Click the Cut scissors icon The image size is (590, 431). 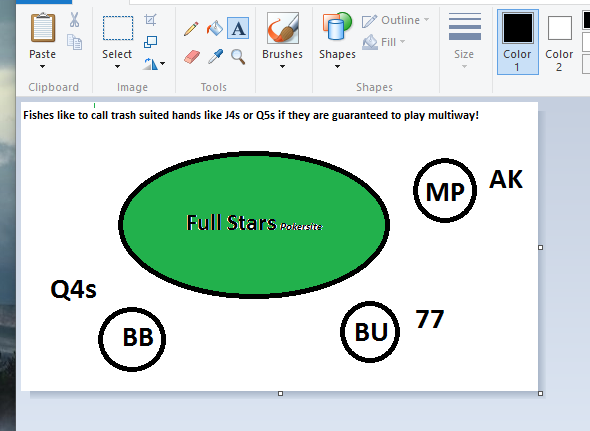click(75, 20)
